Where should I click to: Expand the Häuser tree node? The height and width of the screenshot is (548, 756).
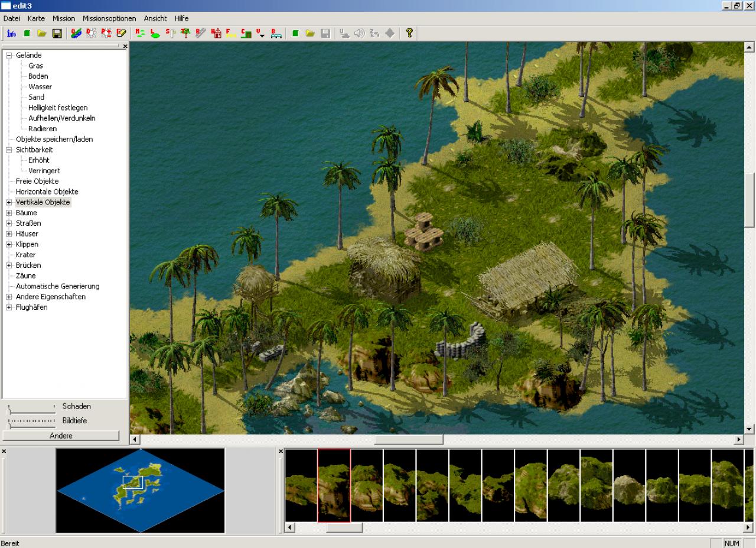(x=9, y=234)
